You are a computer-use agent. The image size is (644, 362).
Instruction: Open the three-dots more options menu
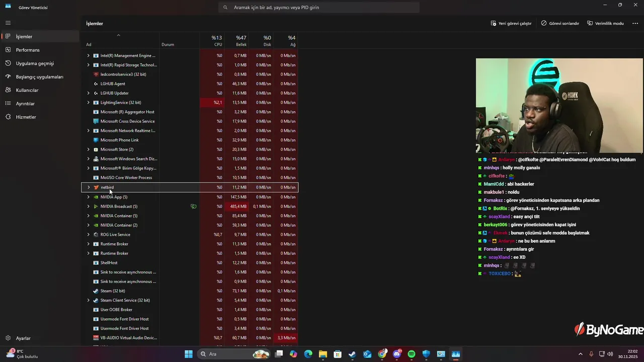coord(635,23)
